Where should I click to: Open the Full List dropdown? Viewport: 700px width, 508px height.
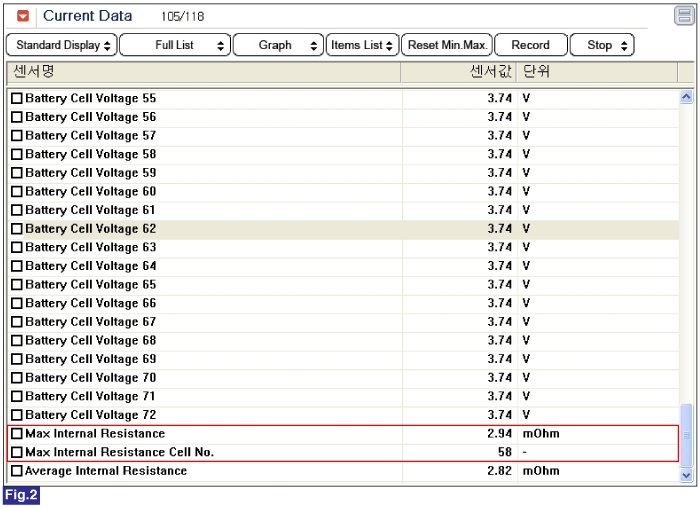tap(175, 45)
